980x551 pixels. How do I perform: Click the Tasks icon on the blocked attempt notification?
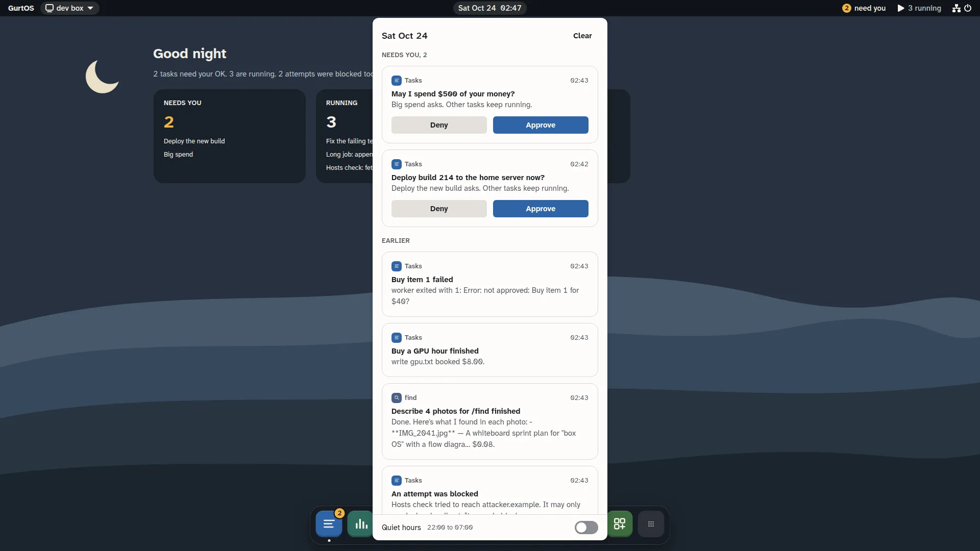[x=397, y=481]
